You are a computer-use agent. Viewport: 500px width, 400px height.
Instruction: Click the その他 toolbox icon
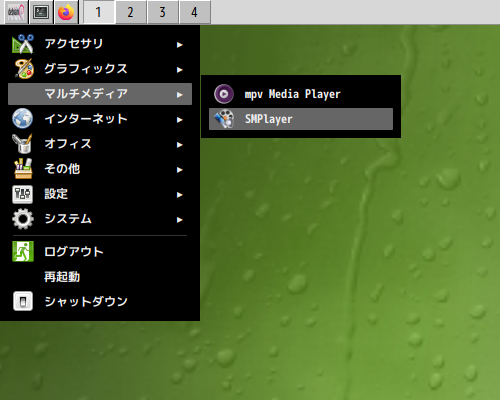(x=23, y=169)
